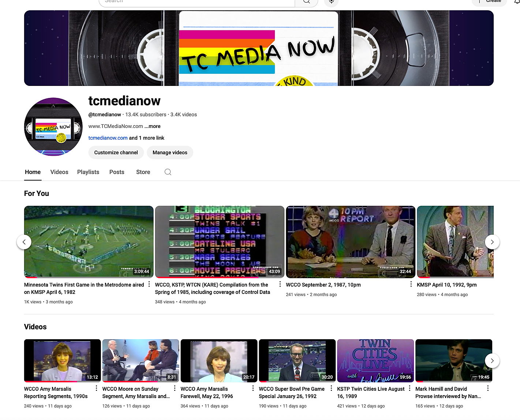
Task: Open the Store tab
Action: point(143,172)
